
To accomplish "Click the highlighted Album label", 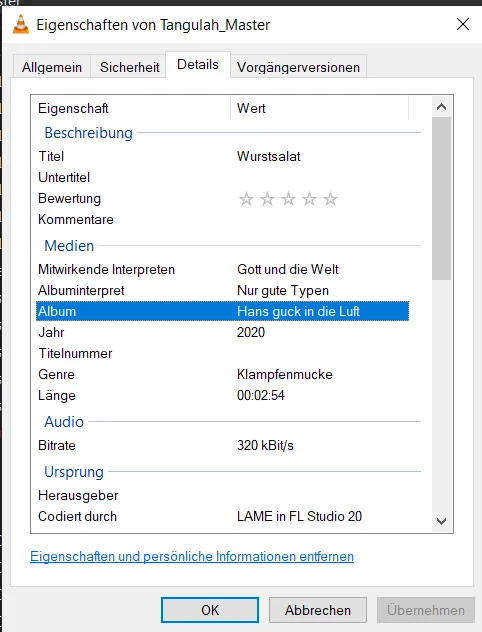I will tap(57, 312).
